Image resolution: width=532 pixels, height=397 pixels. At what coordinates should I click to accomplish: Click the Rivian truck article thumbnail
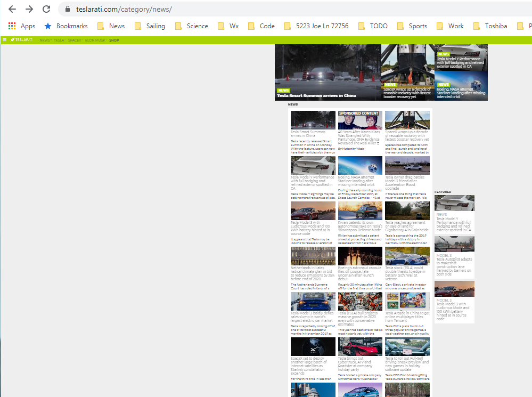tap(360, 210)
